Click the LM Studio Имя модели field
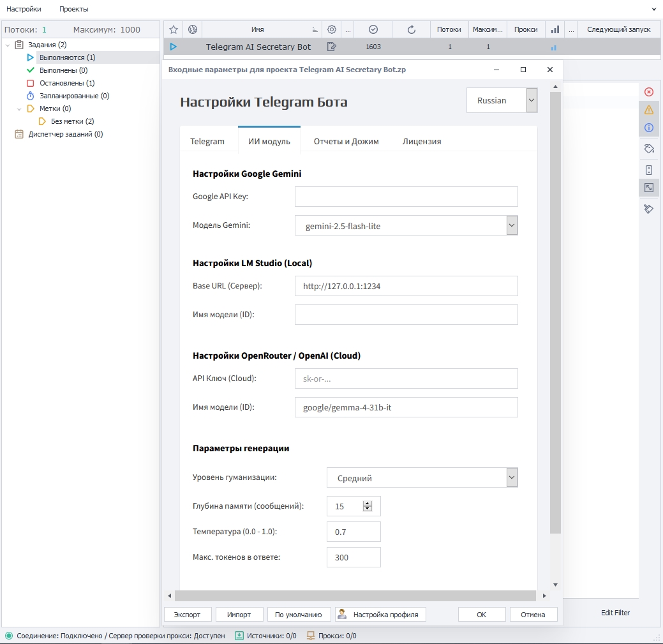 (406, 315)
